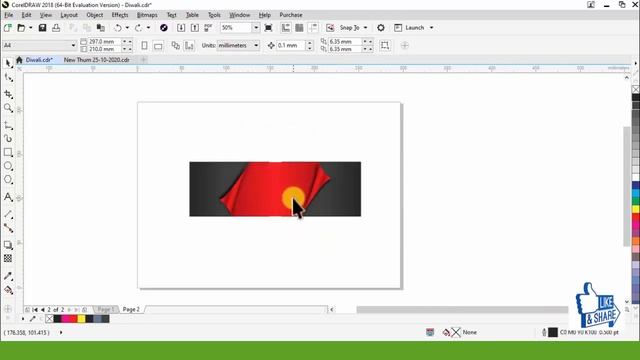Open the Undo history dropdown arrow
This screenshot has width=640, height=360.
[x=127, y=28]
